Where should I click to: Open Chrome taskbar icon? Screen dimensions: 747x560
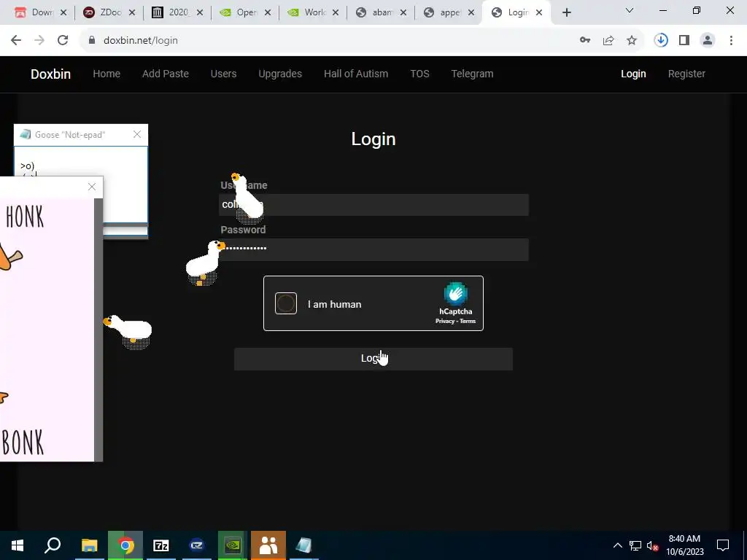125,545
